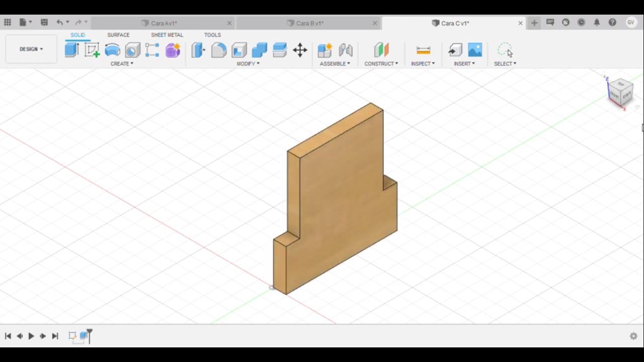644x362 pixels.
Task: Step back one timeline feature
Action: click(19, 336)
